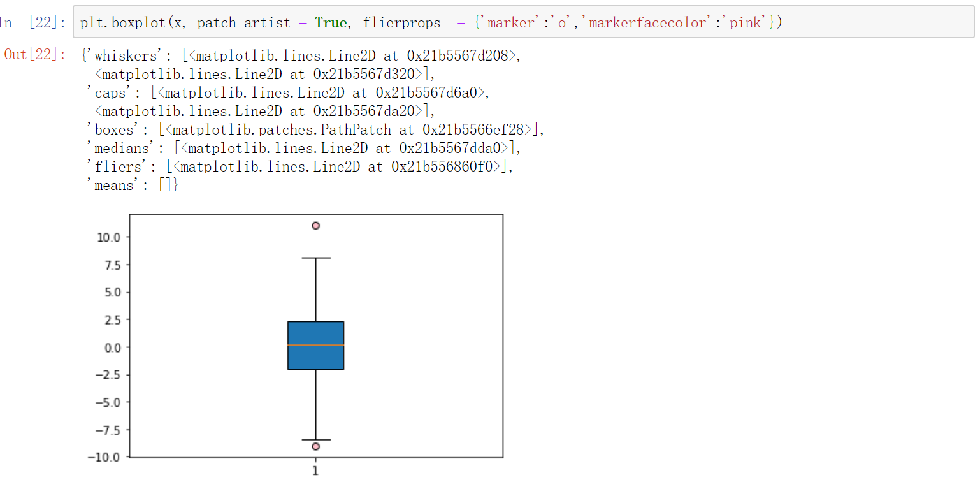
Task: Click the pink outlier marker near -9
Action: coord(315,446)
